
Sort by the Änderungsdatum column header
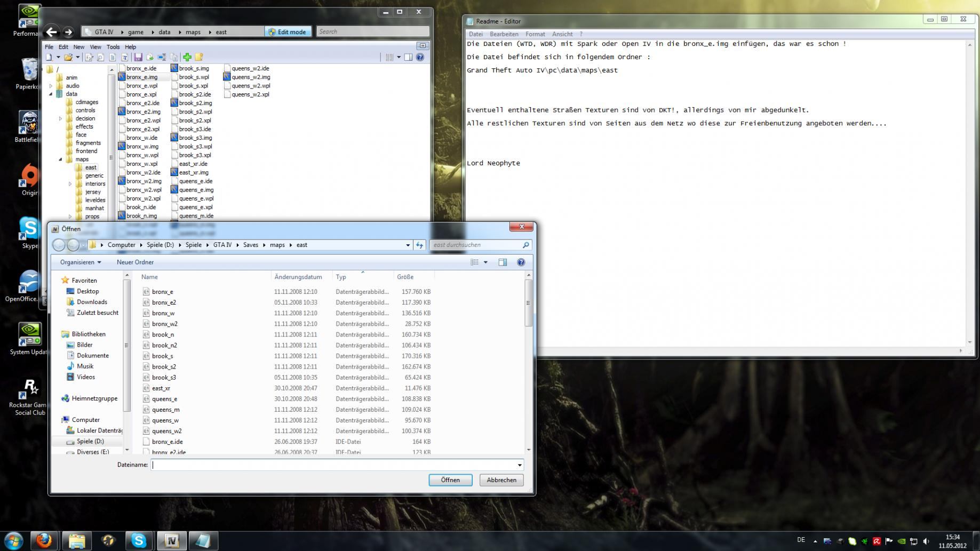click(298, 277)
